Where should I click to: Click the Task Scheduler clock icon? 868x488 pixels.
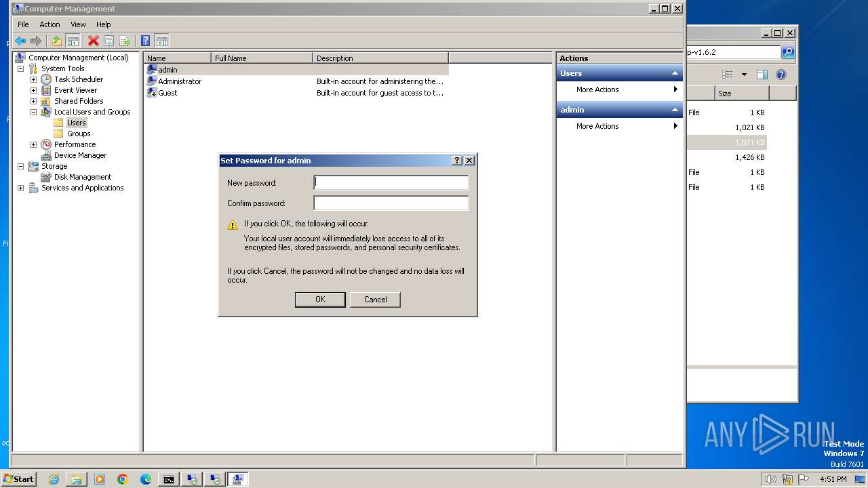click(x=46, y=79)
